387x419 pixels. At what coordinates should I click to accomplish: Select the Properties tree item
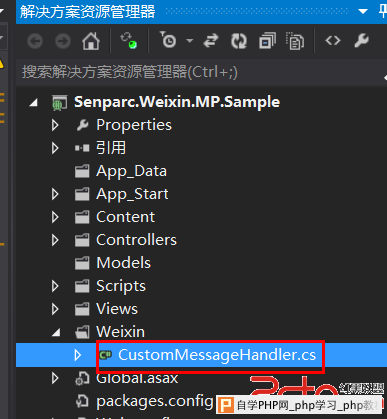pyautogui.click(x=134, y=125)
